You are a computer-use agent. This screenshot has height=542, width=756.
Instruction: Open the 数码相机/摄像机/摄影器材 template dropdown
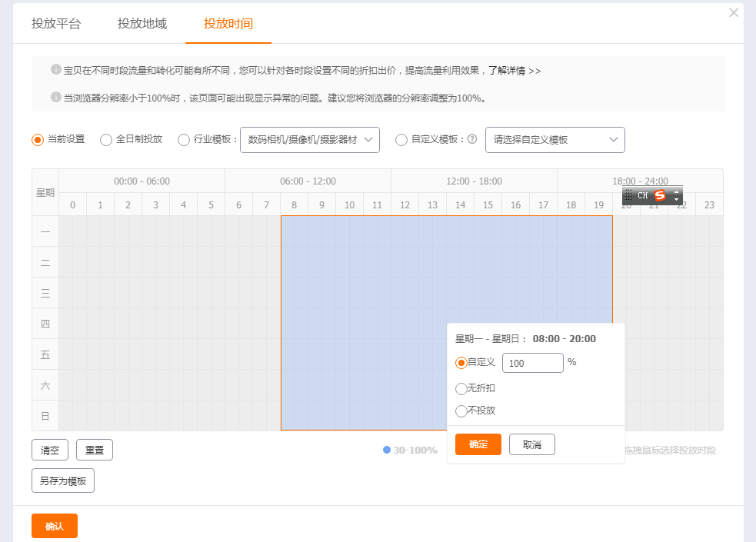tap(308, 140)
